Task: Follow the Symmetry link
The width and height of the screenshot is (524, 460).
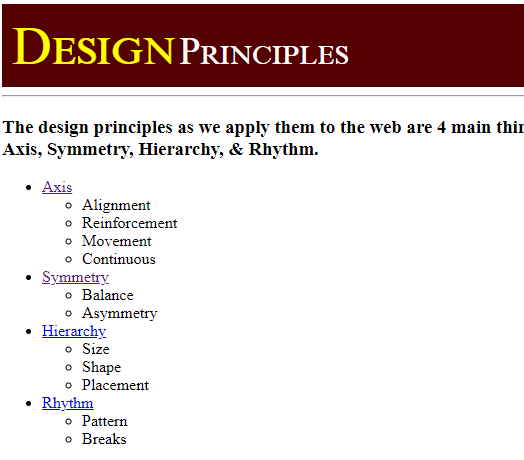Action: pos(75,277)
